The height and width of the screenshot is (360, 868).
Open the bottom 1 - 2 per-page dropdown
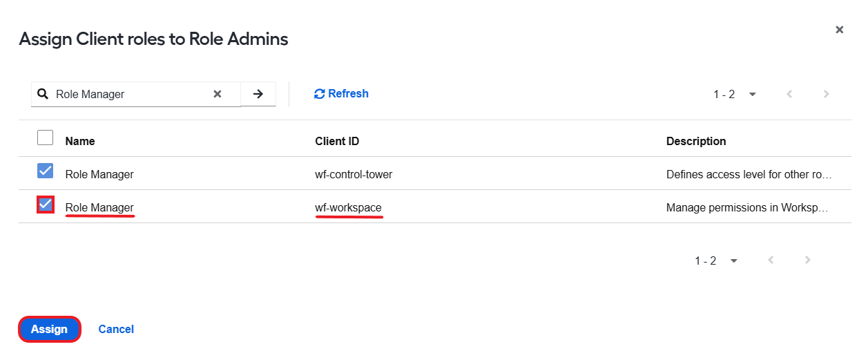(x=716, y=260)
